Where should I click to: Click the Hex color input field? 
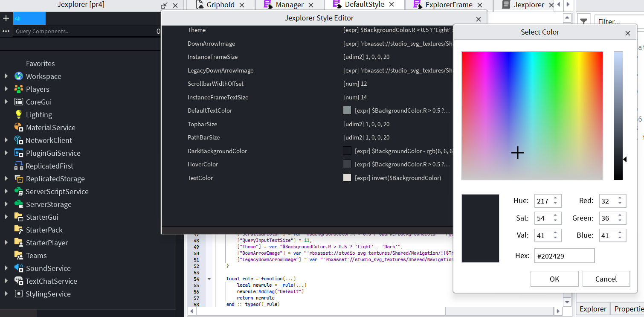click(564, 256)
